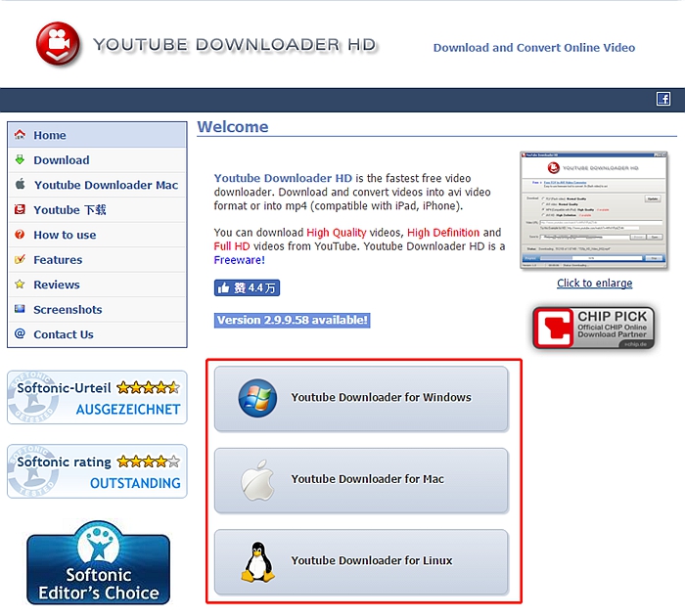Click the Tux penguin Linux icon
Viewport: 685px width, 616px height.
point(257,562)
